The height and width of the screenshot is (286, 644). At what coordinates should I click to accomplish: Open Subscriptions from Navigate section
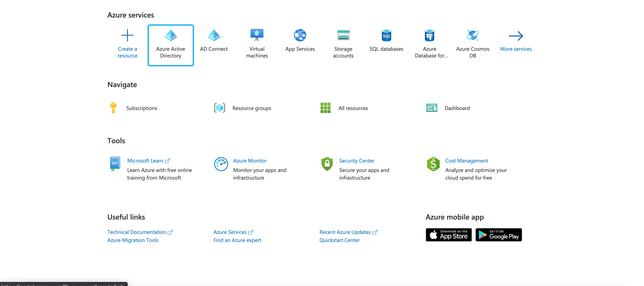142,108
